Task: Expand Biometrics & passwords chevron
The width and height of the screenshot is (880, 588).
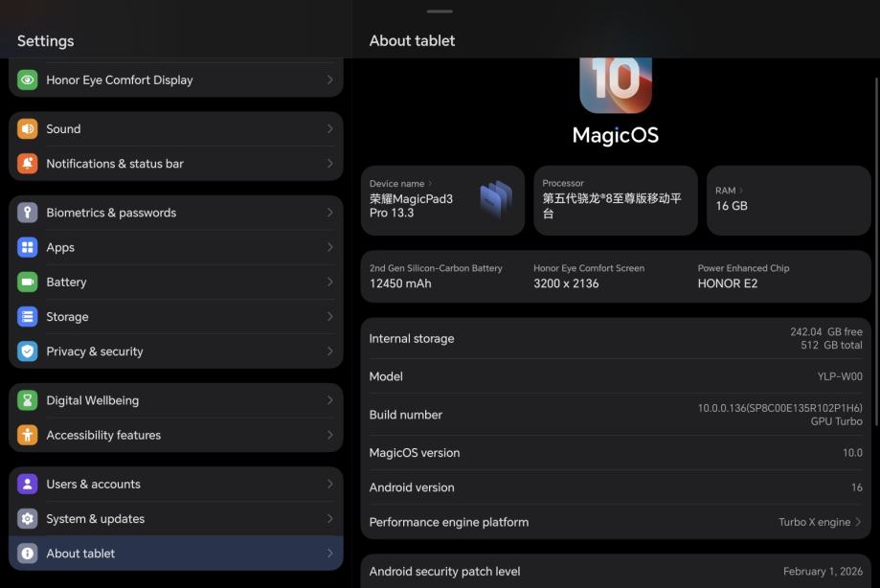Action: pyautogui.click(x=330, y=213)
